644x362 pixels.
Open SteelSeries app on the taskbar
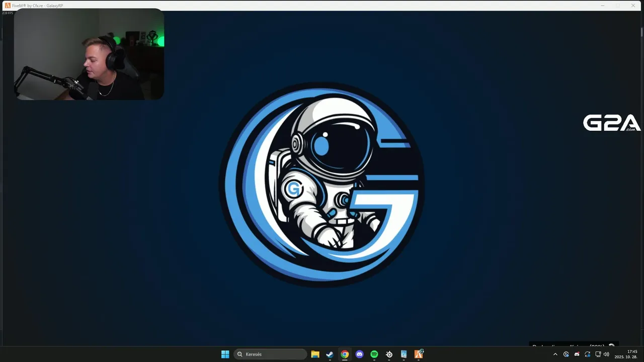coord(389,354)
